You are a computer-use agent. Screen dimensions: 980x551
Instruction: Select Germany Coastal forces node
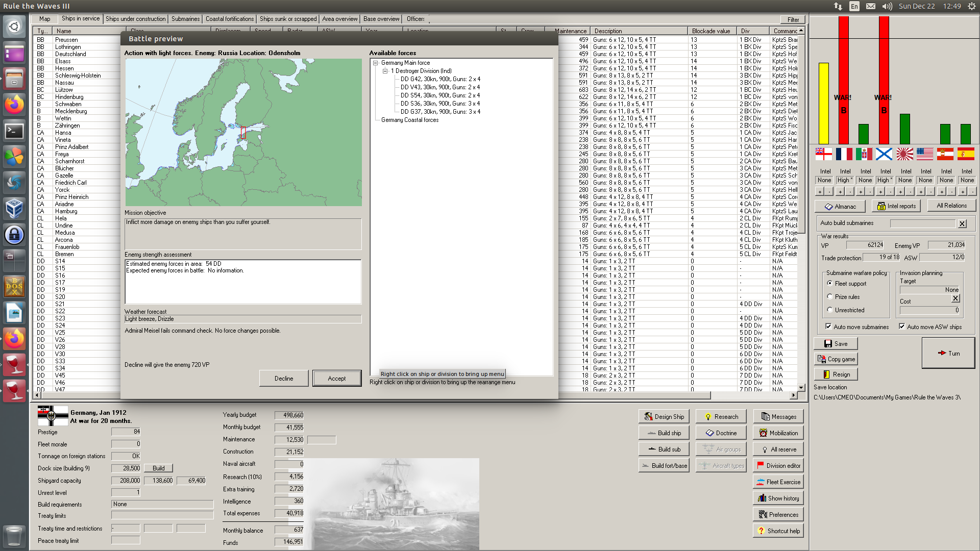[x=410, y=120]
